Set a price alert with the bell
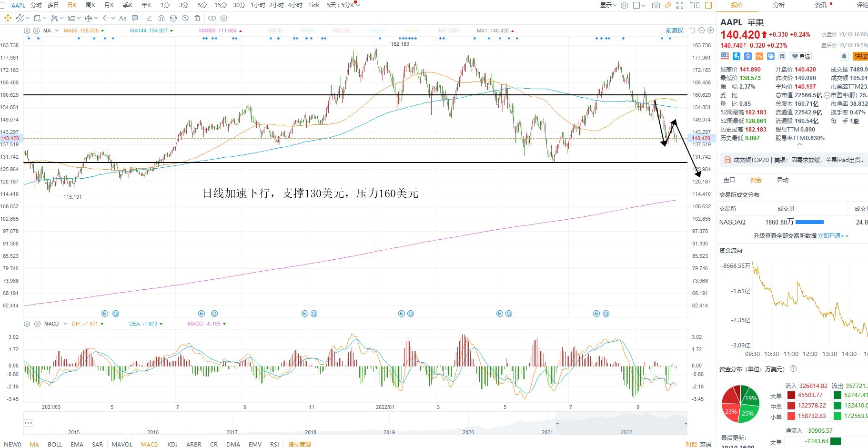Screen dimensions: 868x448 click(x=844, y=56)
